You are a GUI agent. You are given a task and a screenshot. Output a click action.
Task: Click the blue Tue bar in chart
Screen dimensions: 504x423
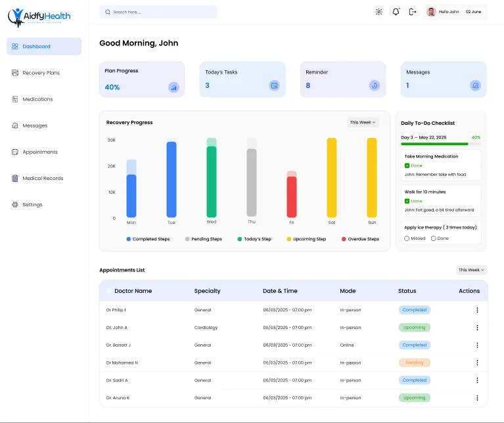172,179
